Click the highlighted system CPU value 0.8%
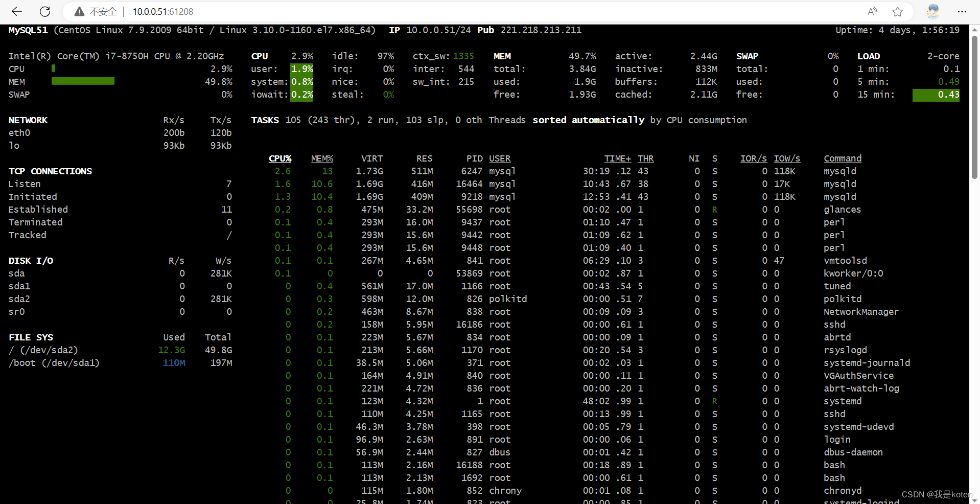Viewport: 980px width, 504px height. click(x=302, y=82)
